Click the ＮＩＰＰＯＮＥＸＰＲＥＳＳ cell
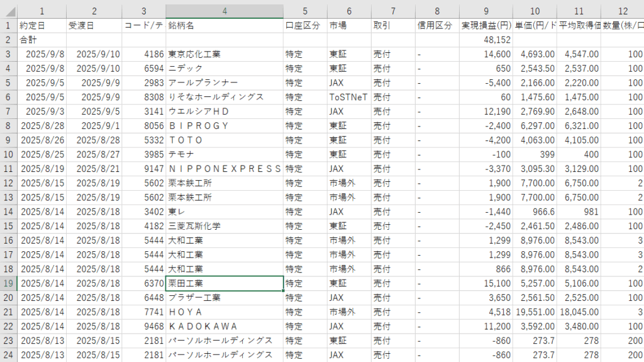This screenshot has width=644, height=362. [x=225, y=168]
